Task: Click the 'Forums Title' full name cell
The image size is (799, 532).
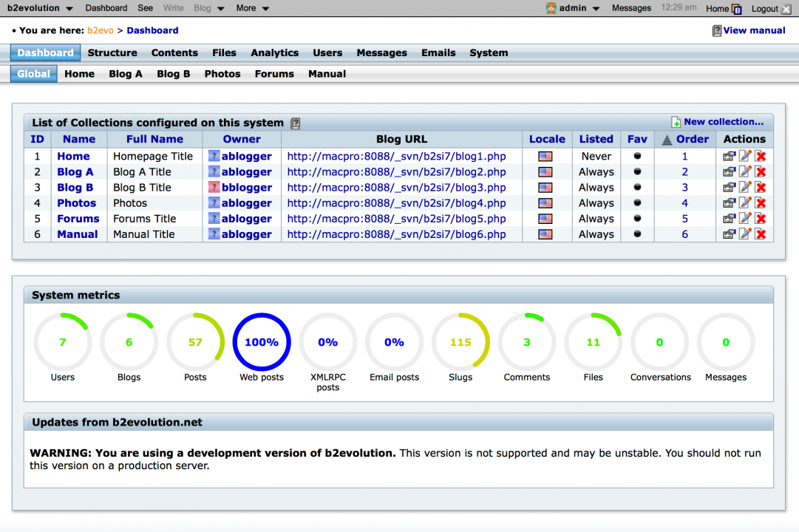Action: (x=145, y=219)
